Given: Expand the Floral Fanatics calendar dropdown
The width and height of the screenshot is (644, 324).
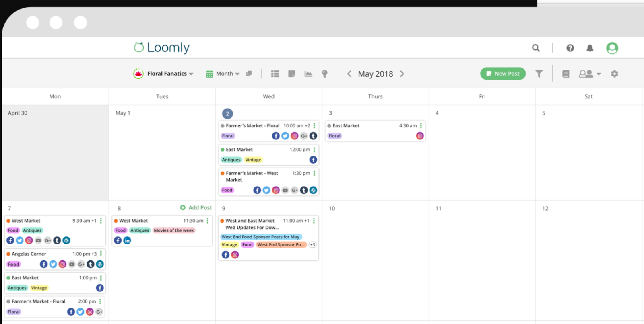Looking at the screenshot, I should pos(163,74).
